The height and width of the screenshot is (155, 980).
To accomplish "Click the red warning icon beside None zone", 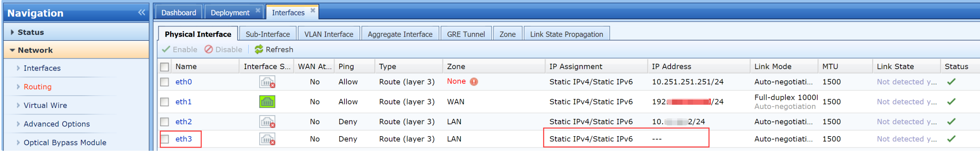I will click(x=474, y=82).
